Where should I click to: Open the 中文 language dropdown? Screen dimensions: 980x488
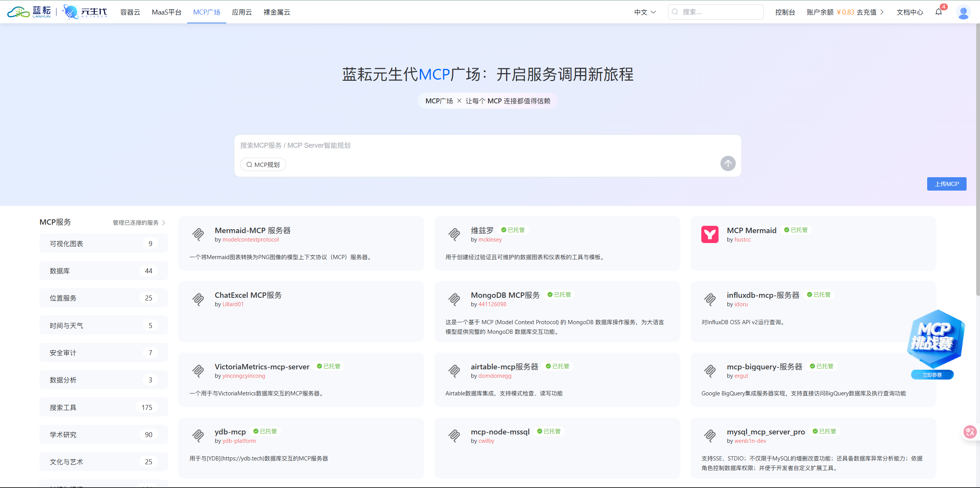(x=645, y=12)
